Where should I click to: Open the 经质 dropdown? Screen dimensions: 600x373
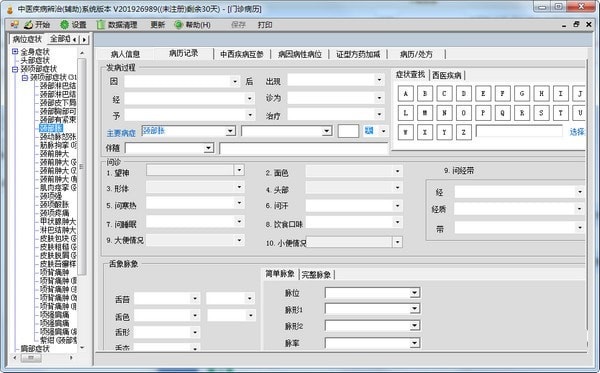pyautogui.click(x=580, y=209)
